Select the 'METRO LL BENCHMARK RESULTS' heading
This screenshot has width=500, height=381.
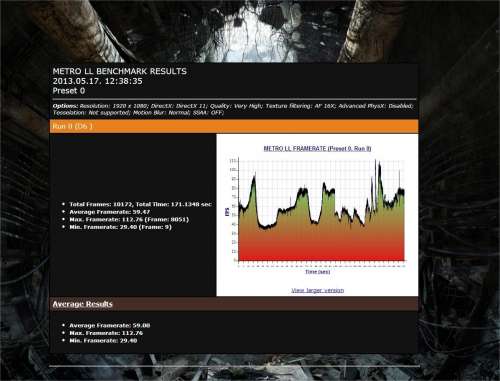pyautogui.click(x=120, y=71)
